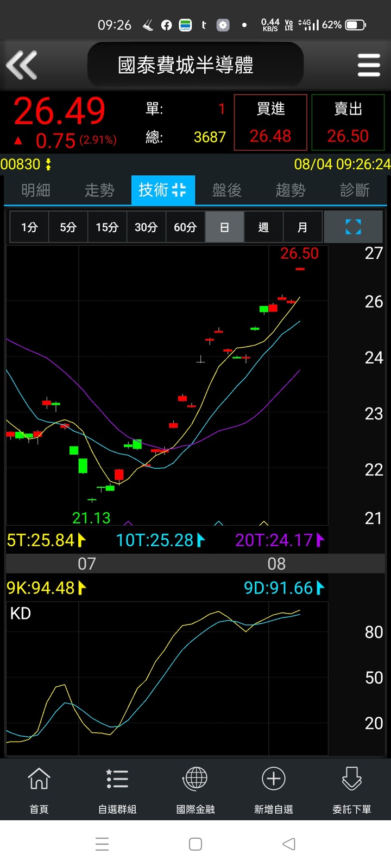This screenshot has width=391, height=868.
Task: Select the 30分 timeframe
Action: pyautogui.click(x=146, y=227)
